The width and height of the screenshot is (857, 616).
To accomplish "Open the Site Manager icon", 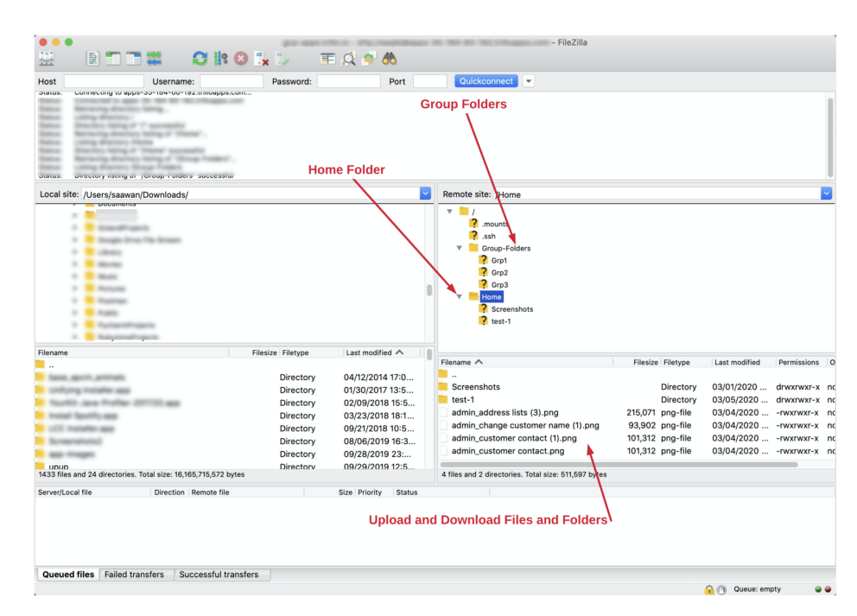I will pyautogui.click(x=47, y=59).
